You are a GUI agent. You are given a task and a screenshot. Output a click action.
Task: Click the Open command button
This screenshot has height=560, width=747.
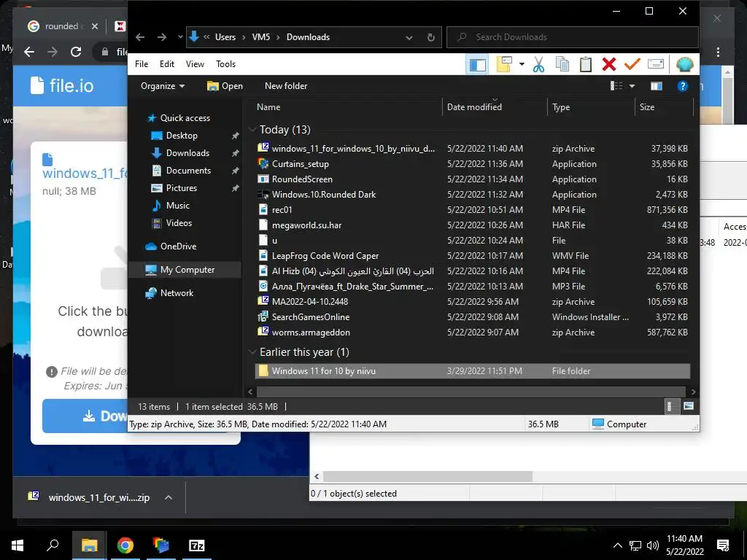click(225, 86)
